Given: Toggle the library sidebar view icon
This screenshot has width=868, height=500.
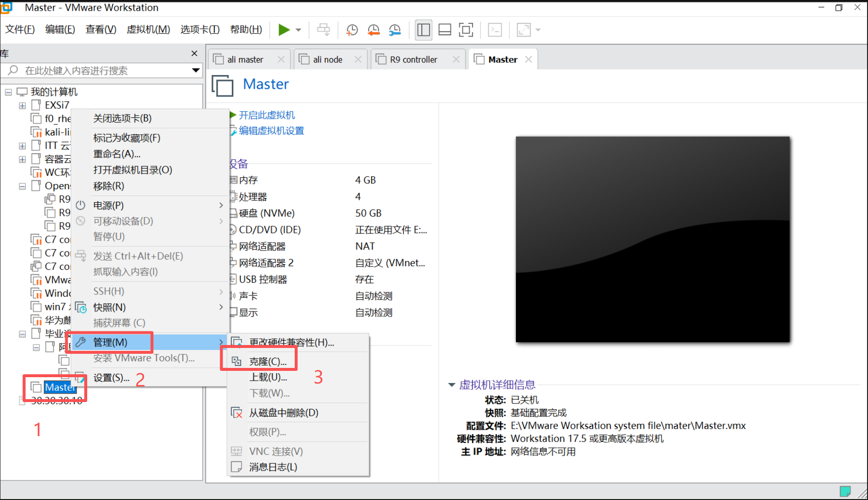Looking at the screenshot, I should click(x=424, y=30).
